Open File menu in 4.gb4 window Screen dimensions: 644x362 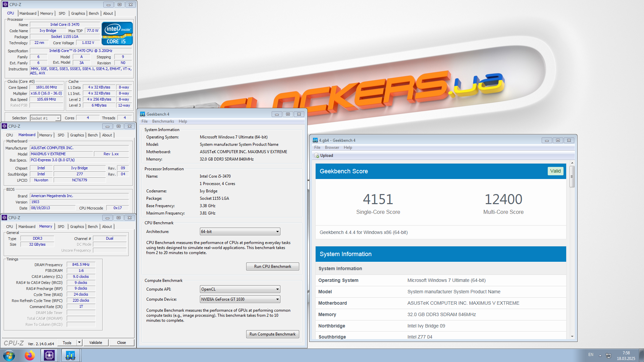pyautogui.click(x=317, y=147)
